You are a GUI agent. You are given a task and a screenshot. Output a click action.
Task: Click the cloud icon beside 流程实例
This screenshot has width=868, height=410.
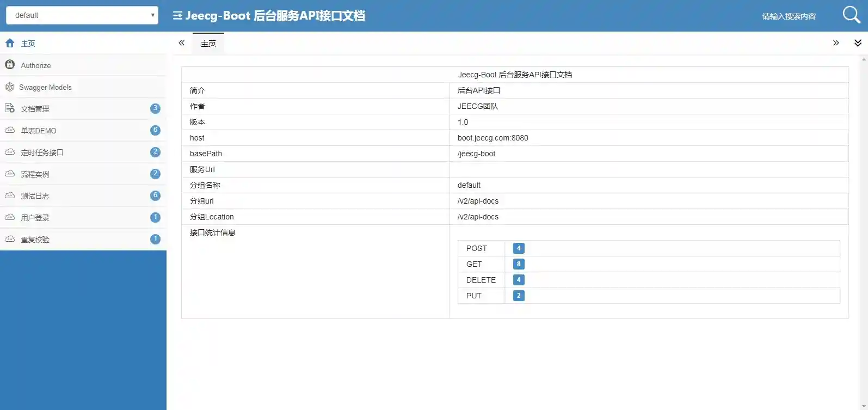(x=10, y=174)
